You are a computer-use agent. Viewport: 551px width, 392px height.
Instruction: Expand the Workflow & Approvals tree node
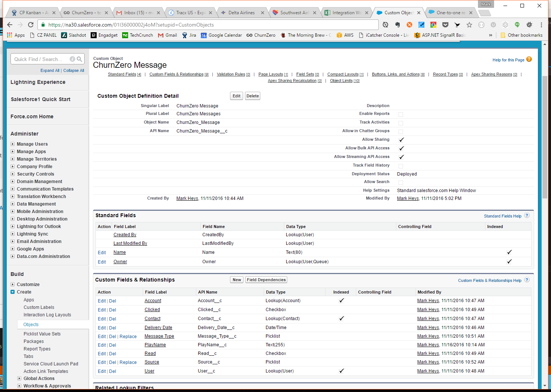[x=19, y=386]
